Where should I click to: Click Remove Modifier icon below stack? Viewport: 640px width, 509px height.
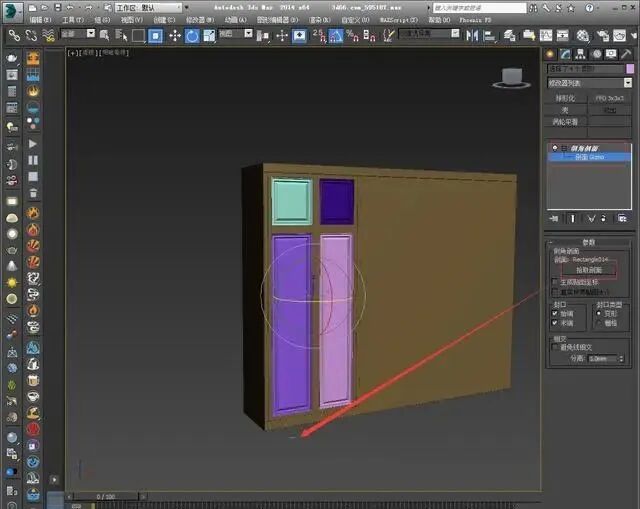pos(604,219)
